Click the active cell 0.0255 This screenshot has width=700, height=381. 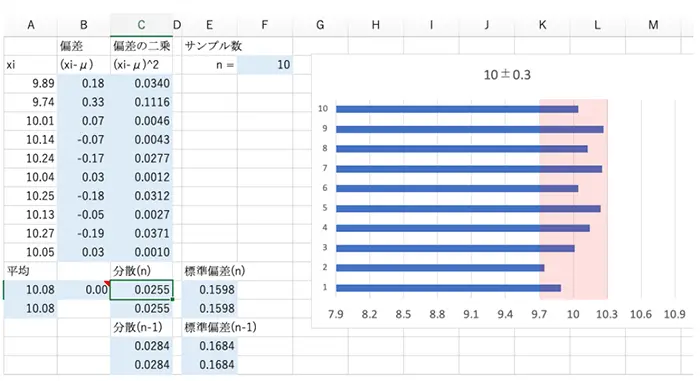pyautogui.click(x=141, y=290)
